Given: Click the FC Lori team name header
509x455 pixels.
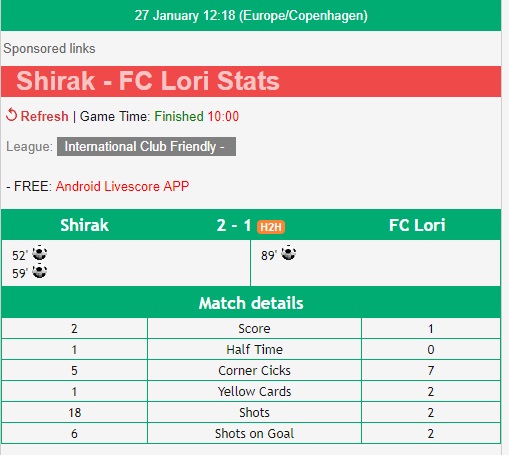Looking at the screenshot, I should point(417,225).
